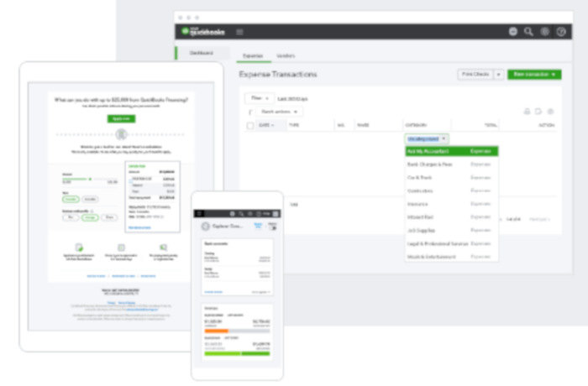588x386 pixels.
Task: Adjust the loan amount slider on tablet
Action: (x=90, y=179)
